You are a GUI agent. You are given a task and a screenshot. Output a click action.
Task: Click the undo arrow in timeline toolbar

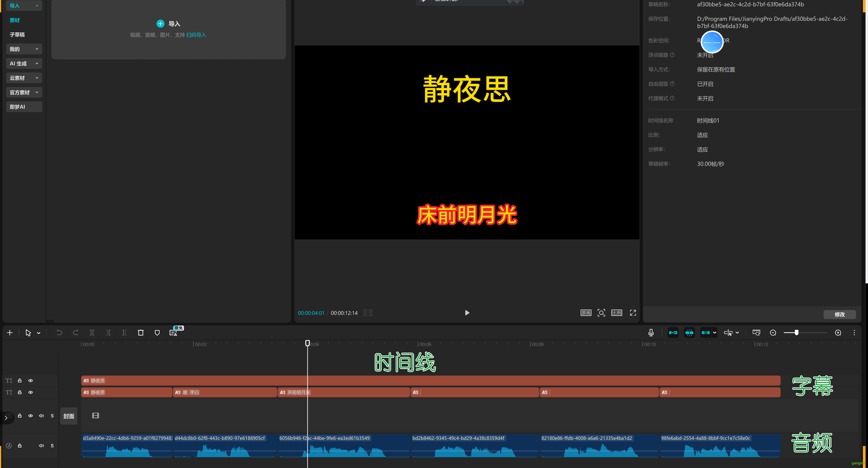click(59, 332)
